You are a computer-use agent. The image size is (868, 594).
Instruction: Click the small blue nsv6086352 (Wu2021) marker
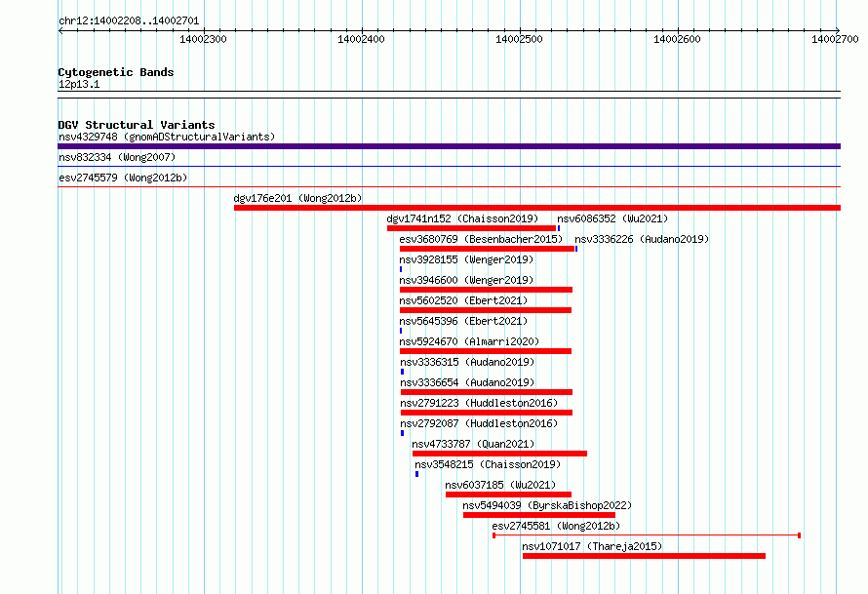coord(559,228)
